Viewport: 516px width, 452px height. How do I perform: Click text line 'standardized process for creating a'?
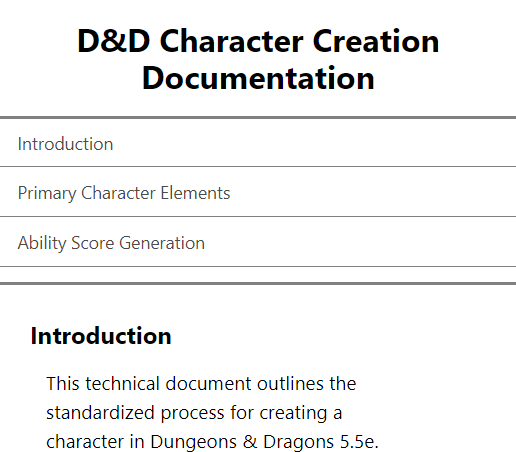[194, 413]
